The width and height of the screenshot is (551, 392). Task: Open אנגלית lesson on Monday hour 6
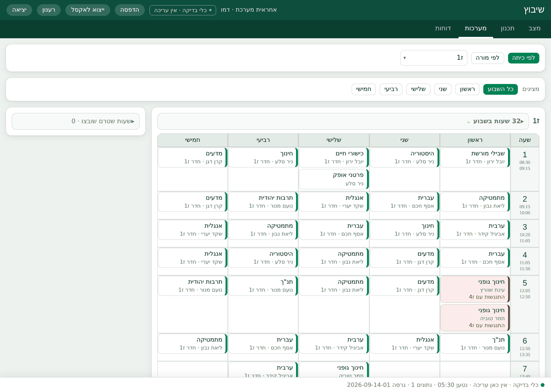coord(404,343)
